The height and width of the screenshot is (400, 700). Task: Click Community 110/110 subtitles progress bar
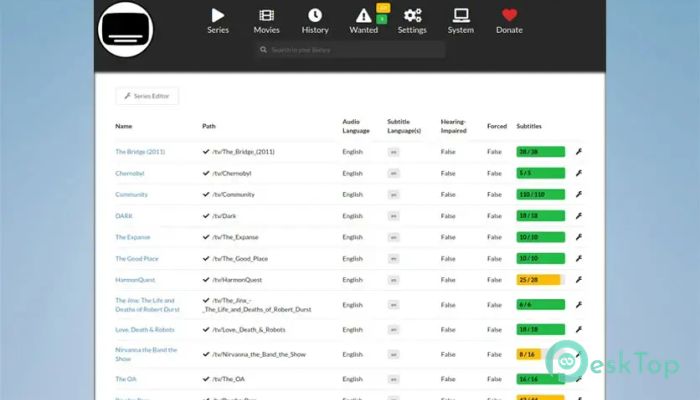pyautogui.click(x=541, y=195)
